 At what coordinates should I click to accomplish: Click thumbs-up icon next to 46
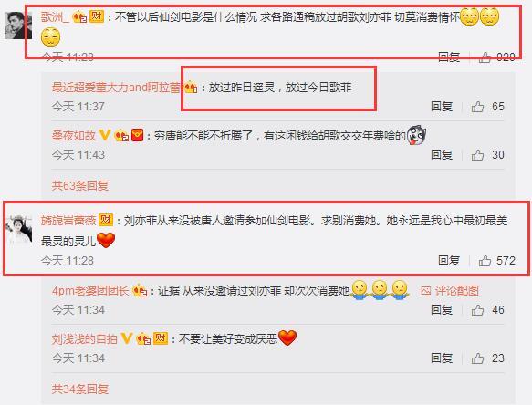477,310
